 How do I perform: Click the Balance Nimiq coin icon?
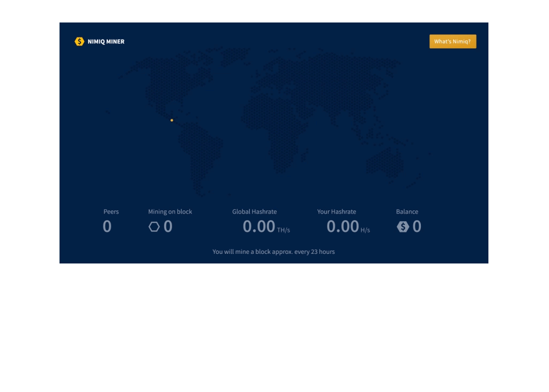point(403,227)
